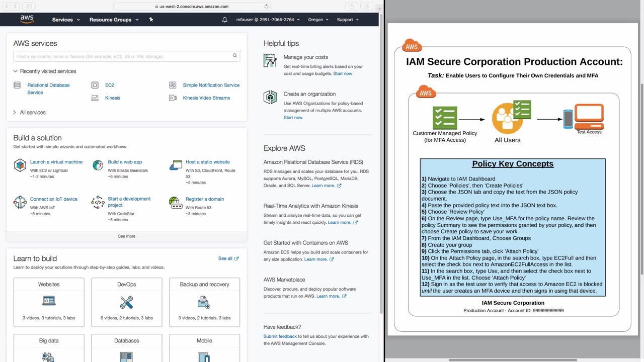Open the DevOps learning card

point(127,302)
